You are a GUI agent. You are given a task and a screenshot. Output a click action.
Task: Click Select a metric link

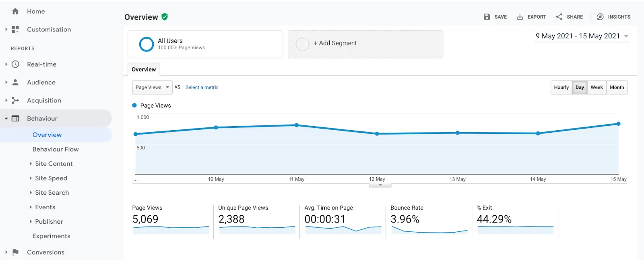202,87
